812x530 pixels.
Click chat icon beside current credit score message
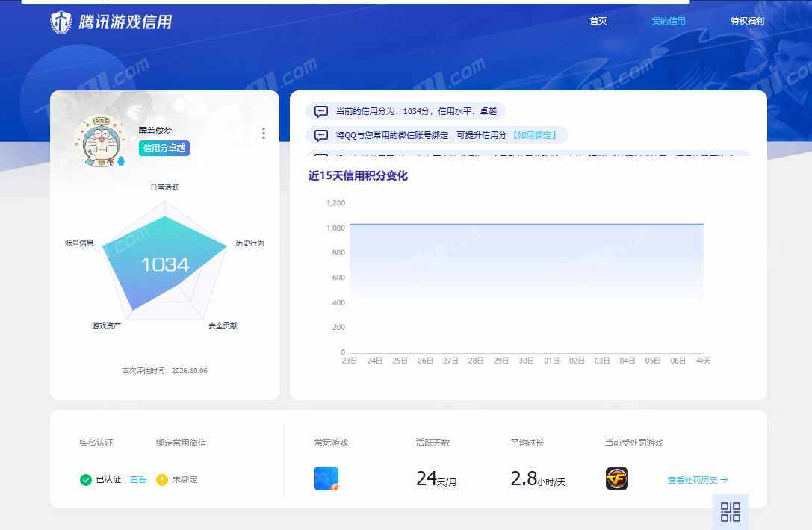tap(321, 111)
